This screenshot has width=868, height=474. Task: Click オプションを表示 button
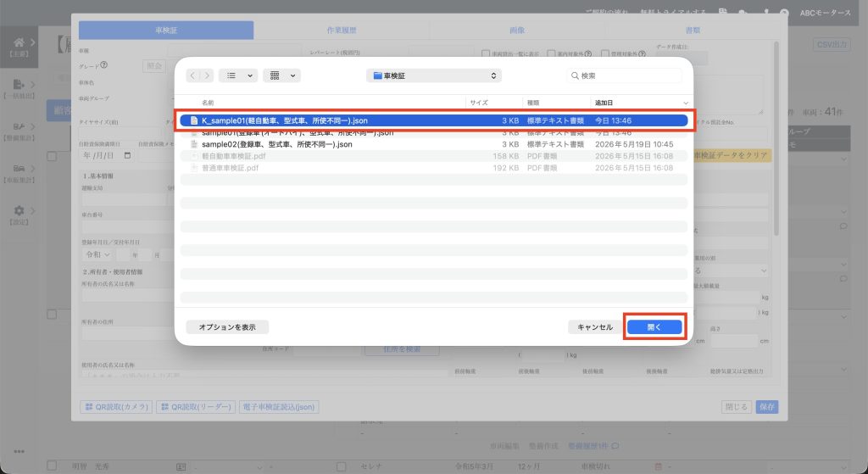[x=227, y=327]
